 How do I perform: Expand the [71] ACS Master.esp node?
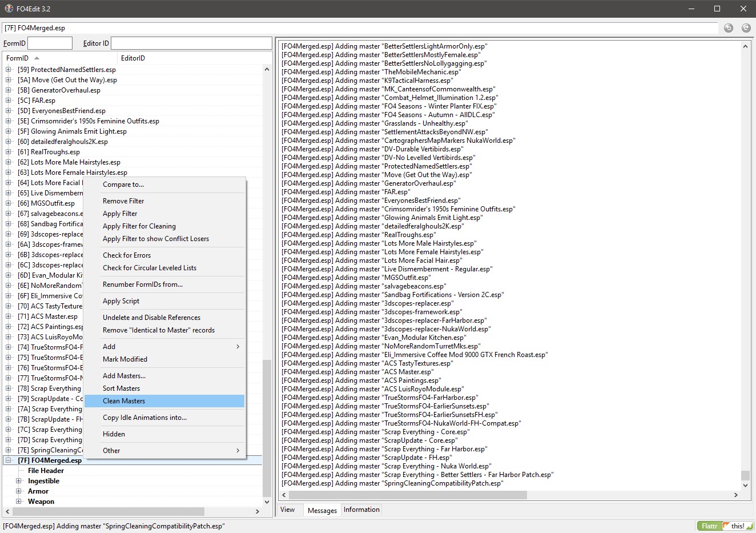[x=9, y=316]
